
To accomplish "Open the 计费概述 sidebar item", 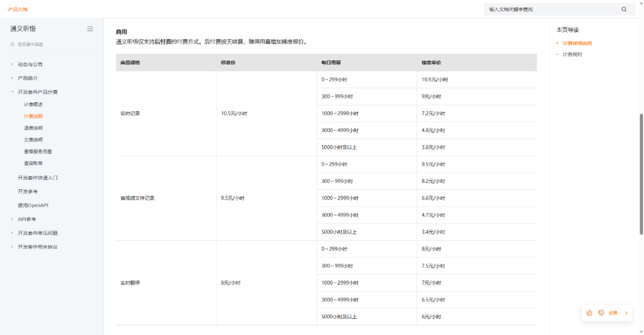I will click(33, 105).
